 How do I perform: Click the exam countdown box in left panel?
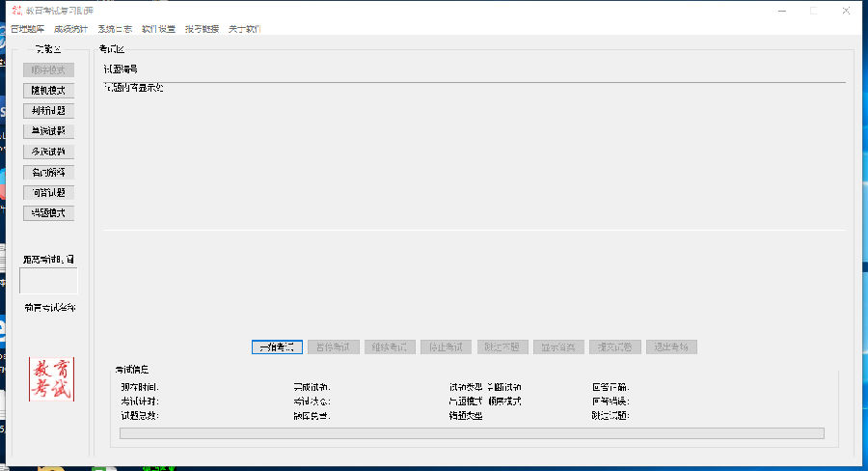48,281
